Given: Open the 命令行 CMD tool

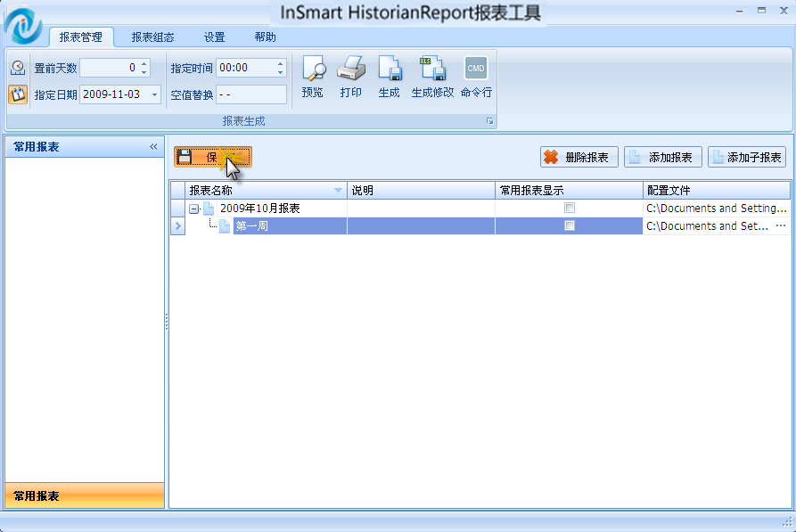Looking at the screenshot, I should 476,77.
